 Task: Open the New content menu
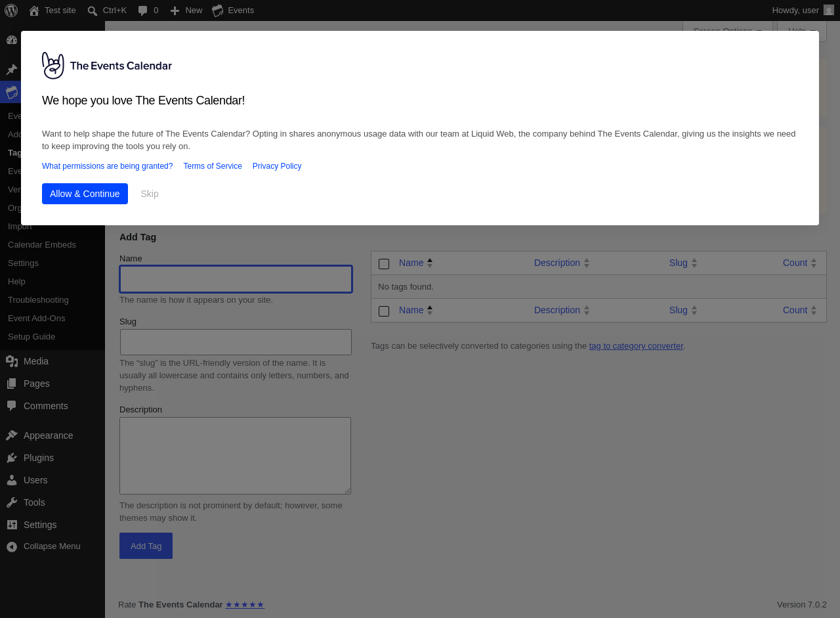tap(186, 11)
